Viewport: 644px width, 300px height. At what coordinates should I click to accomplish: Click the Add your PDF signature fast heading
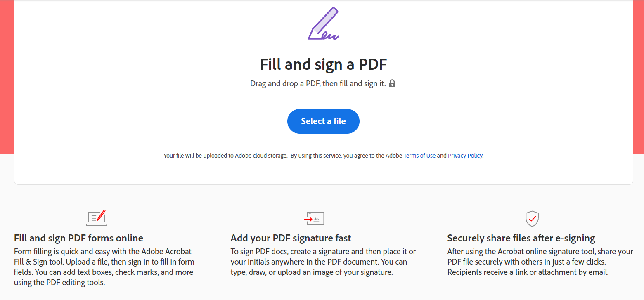[291, 238]
